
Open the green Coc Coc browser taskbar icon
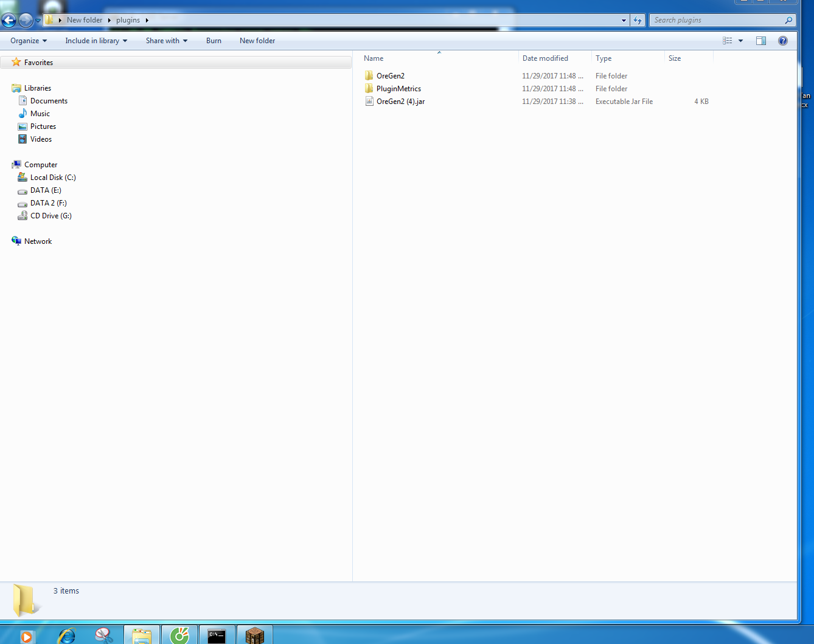coord(179,635)
